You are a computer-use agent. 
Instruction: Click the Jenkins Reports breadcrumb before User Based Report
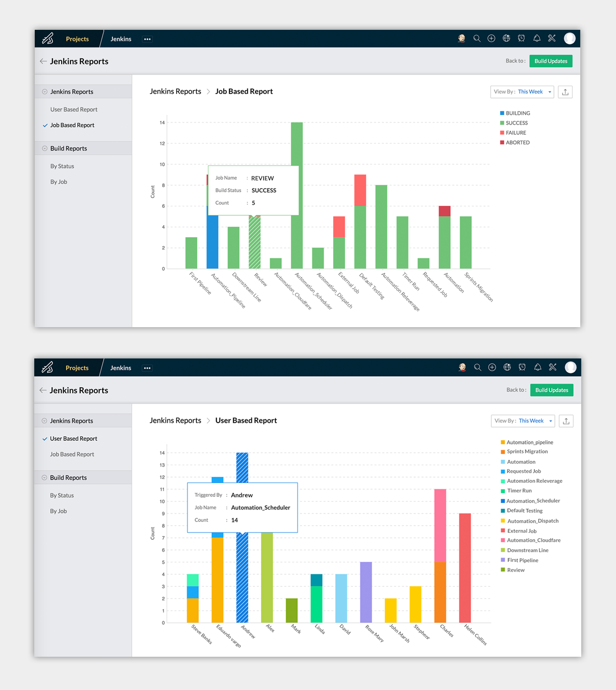[175, 421]
